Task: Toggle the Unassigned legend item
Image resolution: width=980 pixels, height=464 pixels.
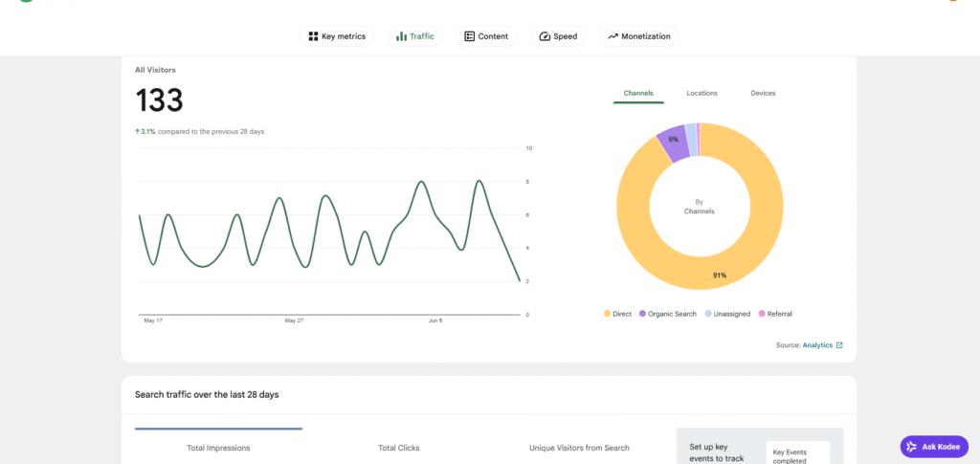Action: pyautogui.click(x=727, y=314)
